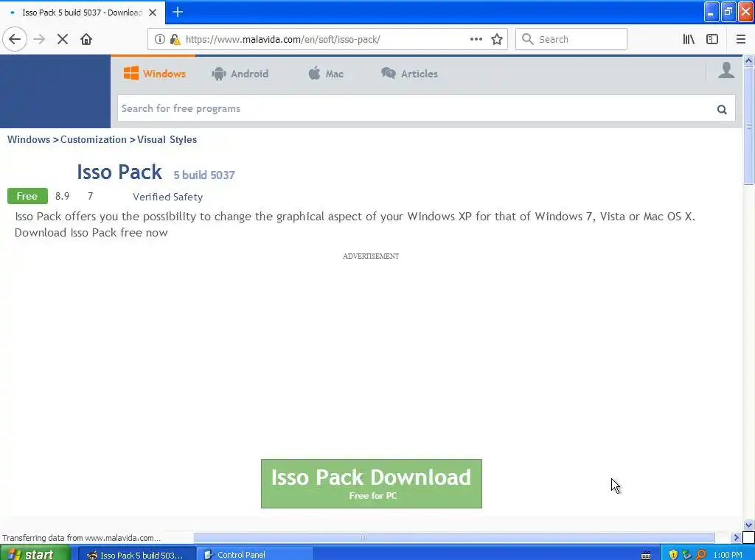Follow the Customization breadcrumb link

(x=94, y=139)
